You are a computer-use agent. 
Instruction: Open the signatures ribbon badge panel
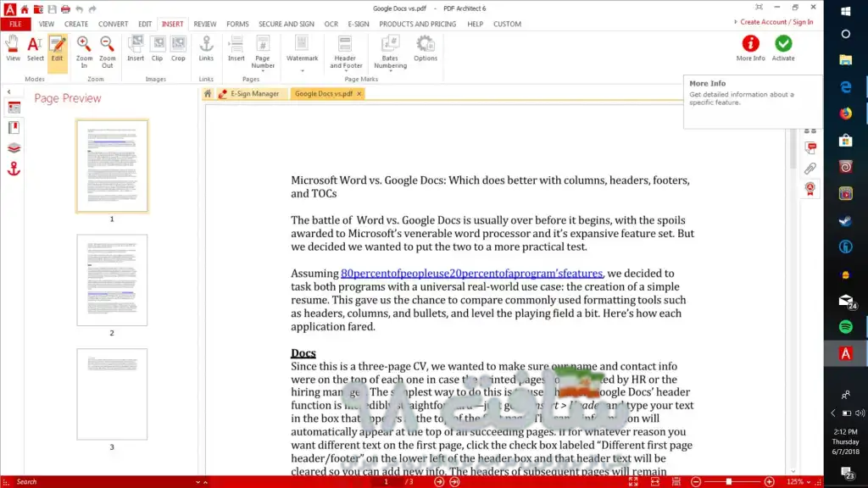810,189
